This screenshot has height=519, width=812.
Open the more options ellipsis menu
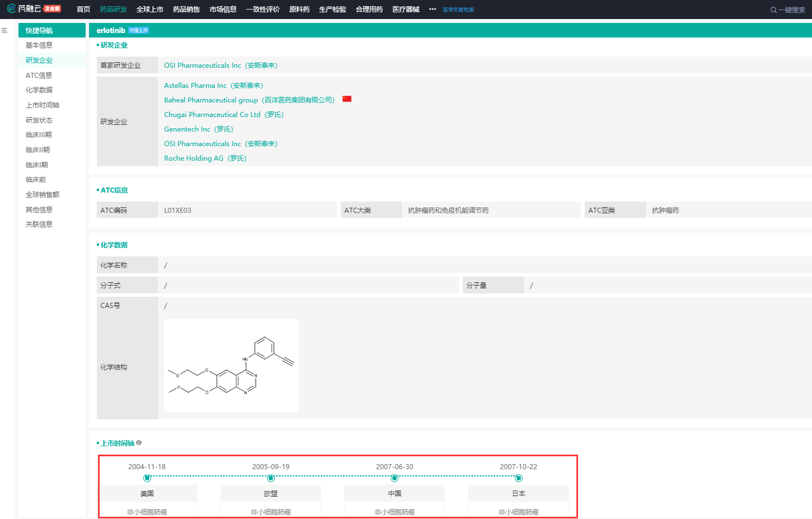[x=433, y=9]
